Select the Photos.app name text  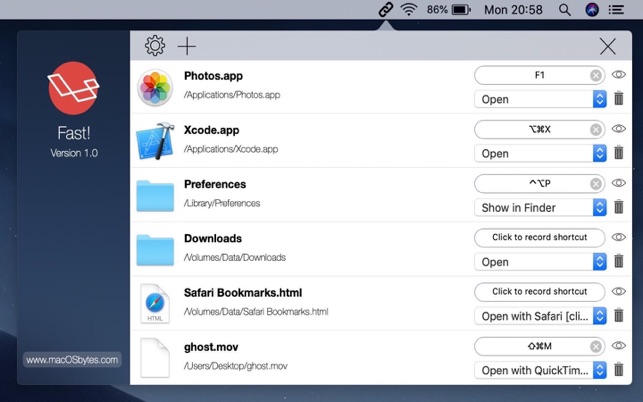pyautogui.click(x=213, y=76)
